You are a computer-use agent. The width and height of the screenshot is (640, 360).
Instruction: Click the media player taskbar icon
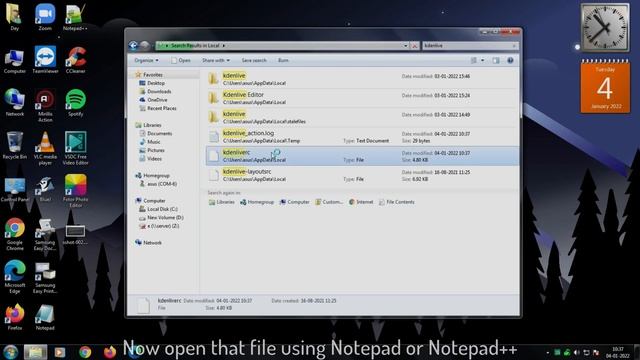(x=60, y=352)
